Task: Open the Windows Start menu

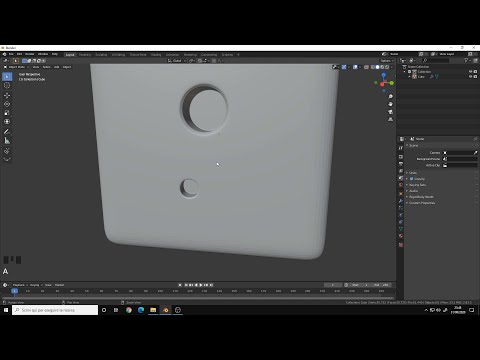Action: tap(6, 310)
